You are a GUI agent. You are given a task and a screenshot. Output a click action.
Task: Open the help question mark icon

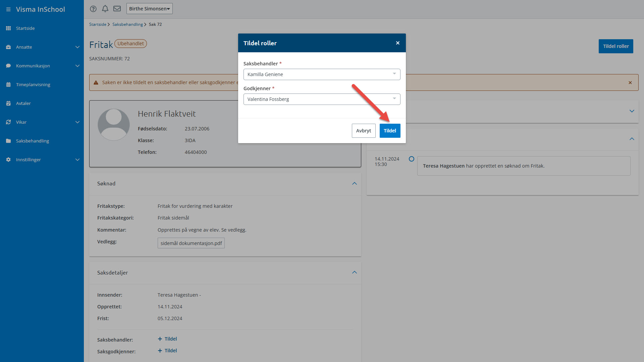pyautogui.click(x=93, y=9)
